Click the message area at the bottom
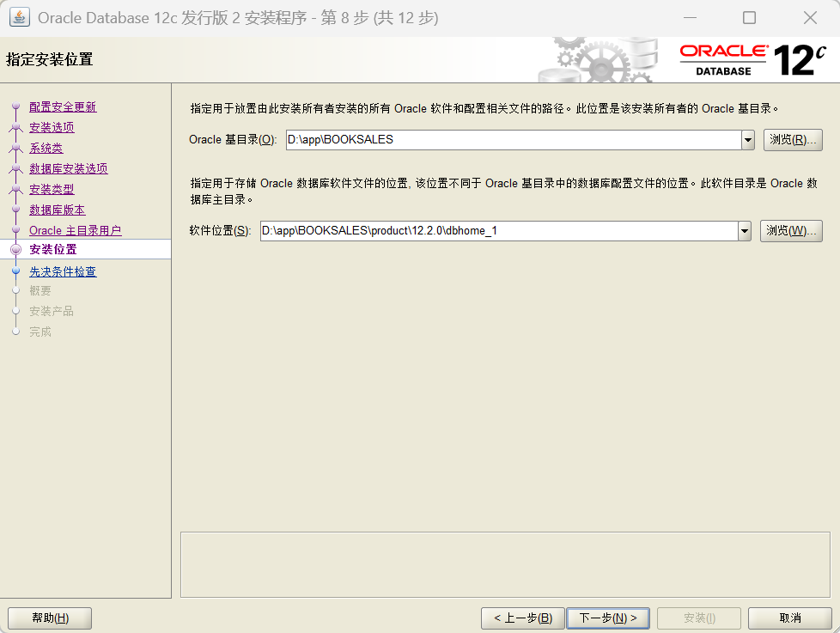840x633 pixels. (505, 564)
